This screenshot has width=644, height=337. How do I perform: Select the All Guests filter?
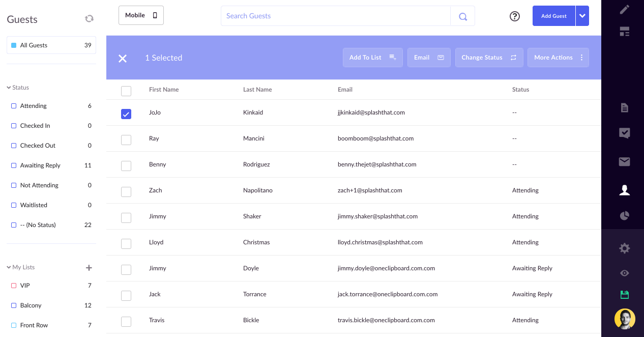tap(51, 45)
